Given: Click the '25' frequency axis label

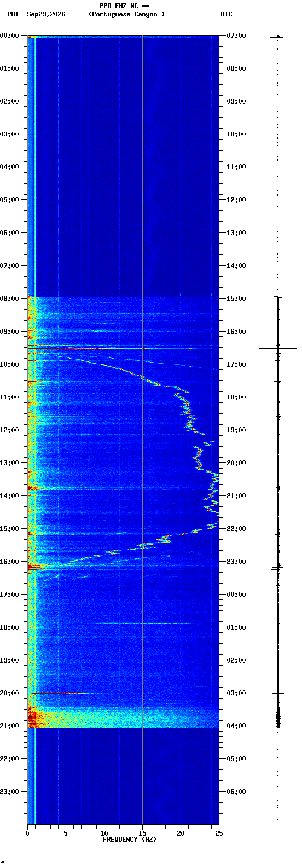Looking at the screenshot, I should click(x=219, y=833).
